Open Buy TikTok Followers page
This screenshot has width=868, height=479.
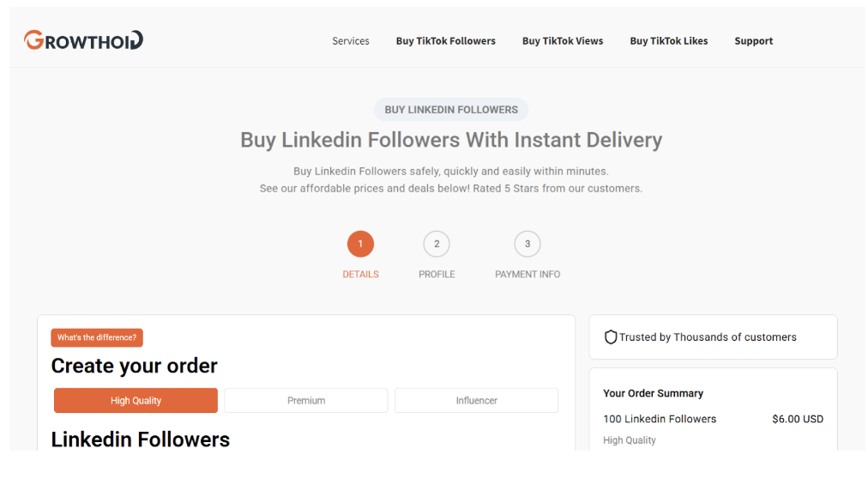tap(445, 41)
